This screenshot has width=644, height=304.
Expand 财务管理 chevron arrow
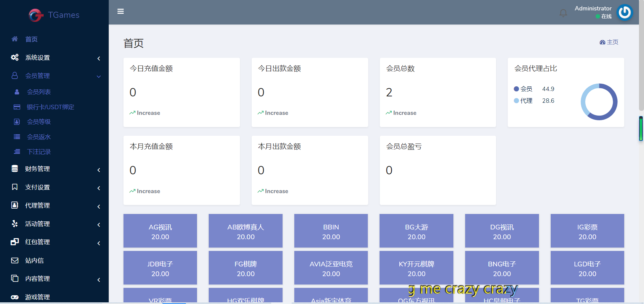pyautogui.click(x=99, y=170)
